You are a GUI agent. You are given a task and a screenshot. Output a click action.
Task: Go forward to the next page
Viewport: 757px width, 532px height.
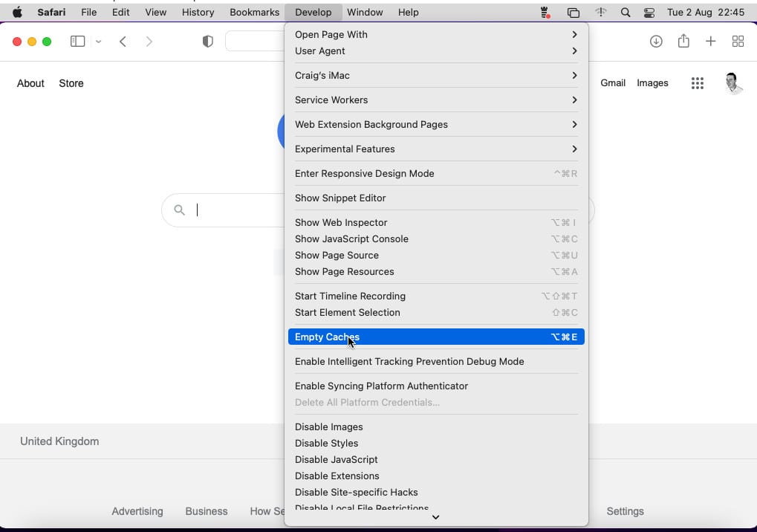coord(149,42)
